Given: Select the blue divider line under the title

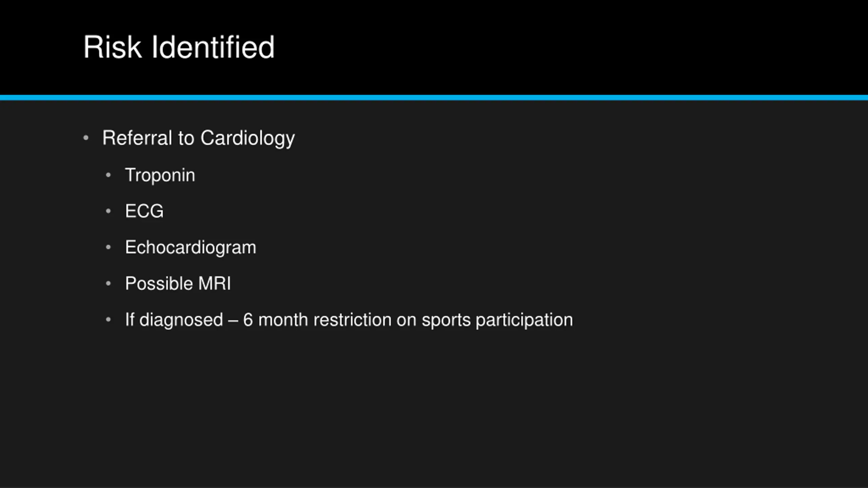Looking at the screenshot, I should click(434, 98).
